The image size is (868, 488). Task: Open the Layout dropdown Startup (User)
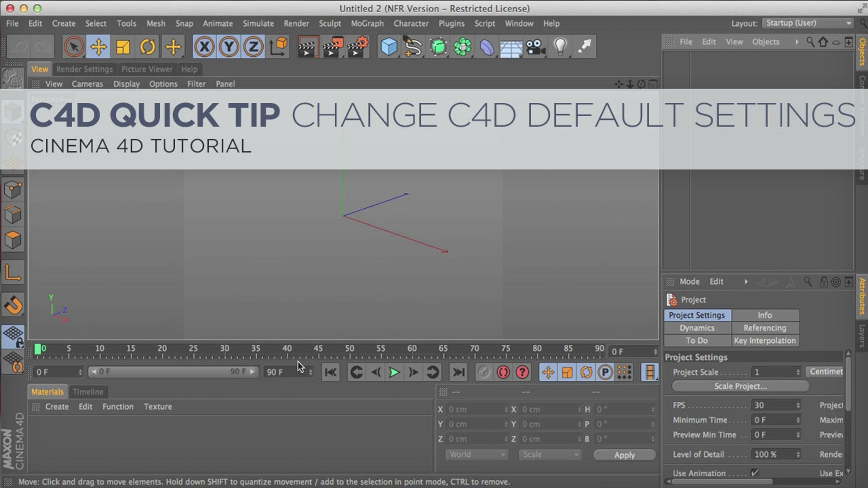pos(808,23)
